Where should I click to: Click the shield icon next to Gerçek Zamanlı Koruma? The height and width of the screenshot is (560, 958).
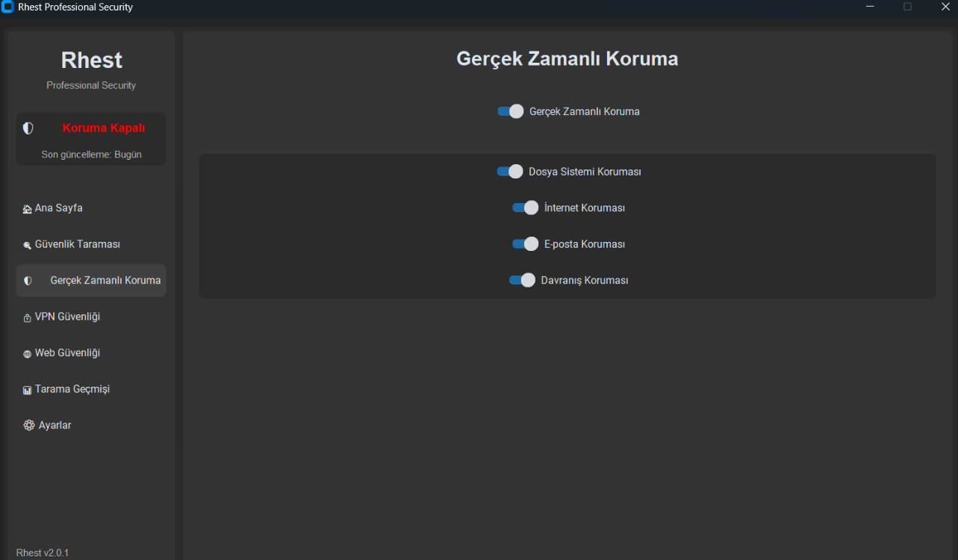pyautogui.click(x=28, y=281)
